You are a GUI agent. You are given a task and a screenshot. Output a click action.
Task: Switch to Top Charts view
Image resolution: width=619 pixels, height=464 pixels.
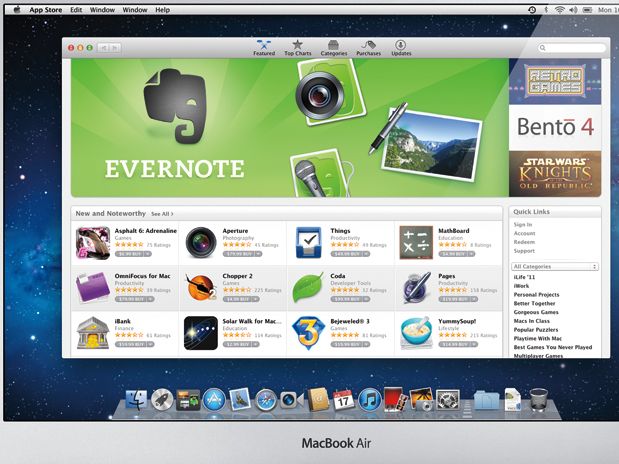[x=297, y=47]
